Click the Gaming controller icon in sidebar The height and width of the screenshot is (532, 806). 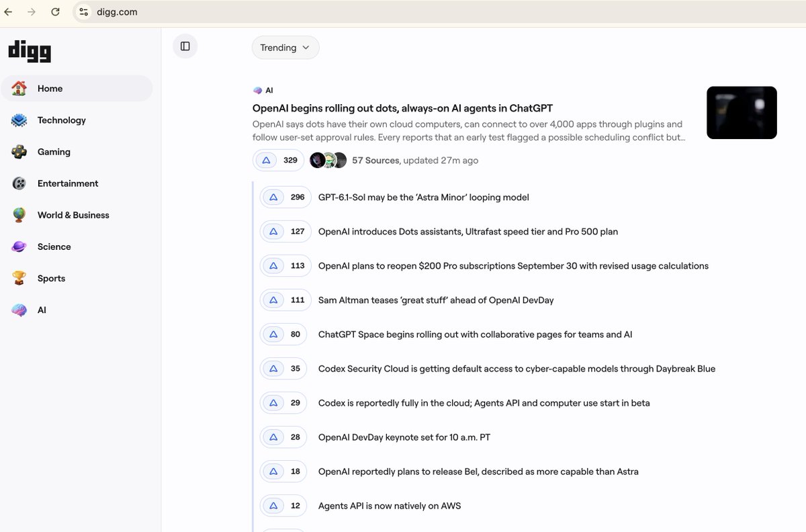[19, 152]
